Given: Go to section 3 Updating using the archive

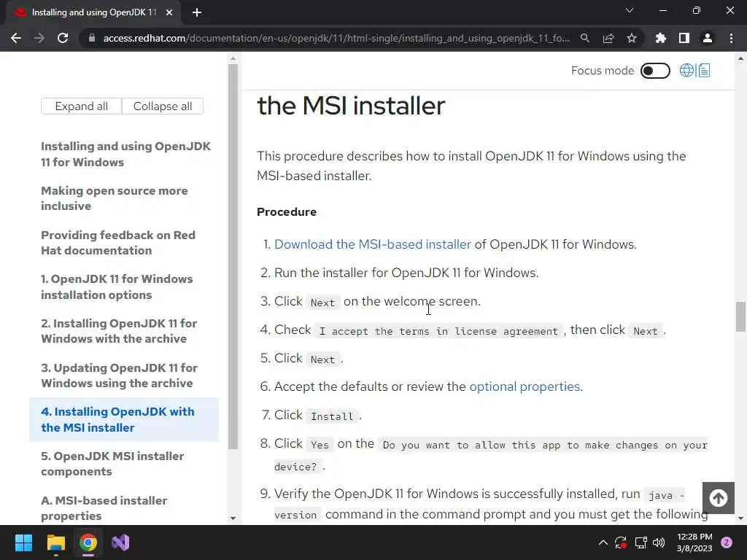Looking at the screenshot, I should coord(119,376).
